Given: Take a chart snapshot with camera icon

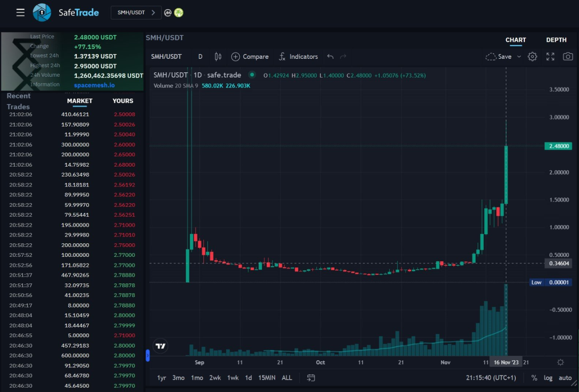Looking at the screenshot, I should pos(568,57).
